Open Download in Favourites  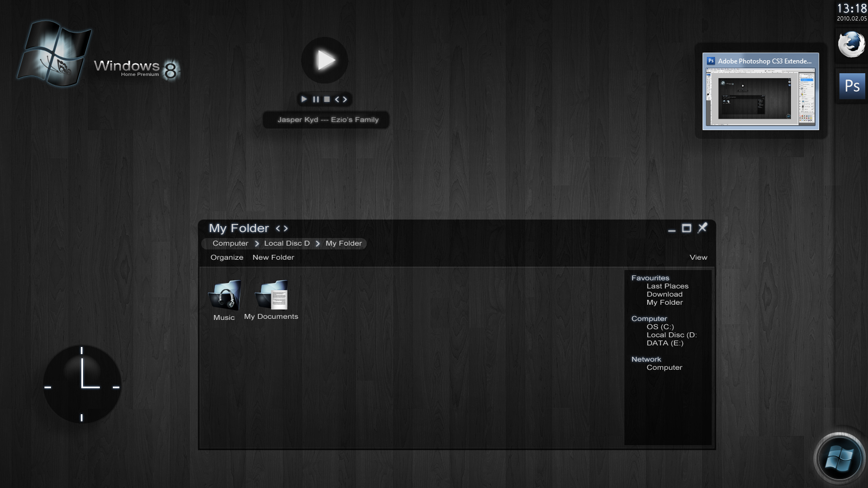point(665,294)
